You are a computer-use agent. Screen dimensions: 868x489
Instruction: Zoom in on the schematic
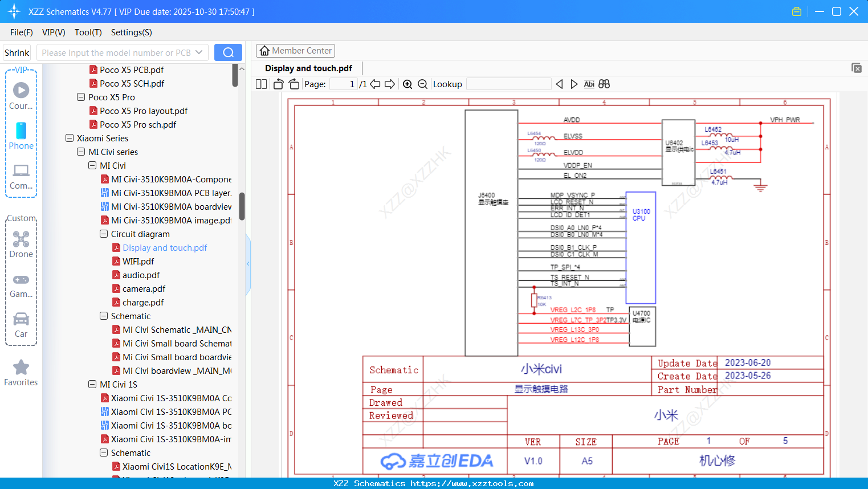[407, 84]
